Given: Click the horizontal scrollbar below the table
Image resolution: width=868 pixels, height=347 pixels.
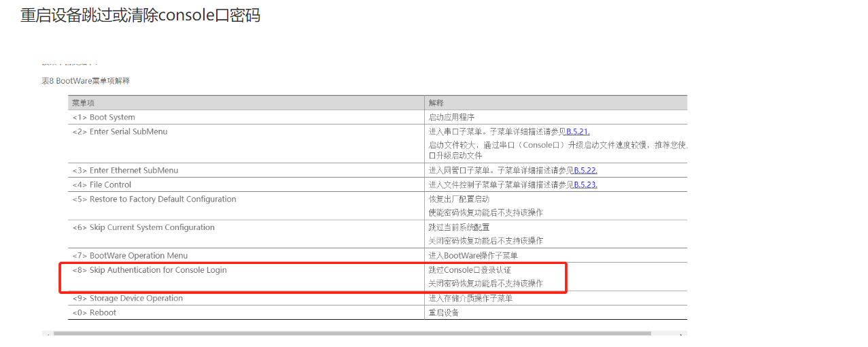Looking at the screenshot, I should pos(351,333).
